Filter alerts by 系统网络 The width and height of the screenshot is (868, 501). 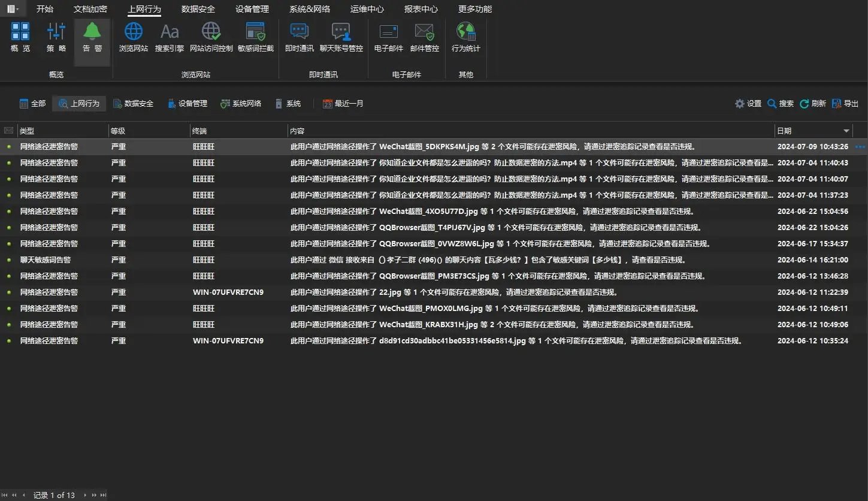click(241, 104)
